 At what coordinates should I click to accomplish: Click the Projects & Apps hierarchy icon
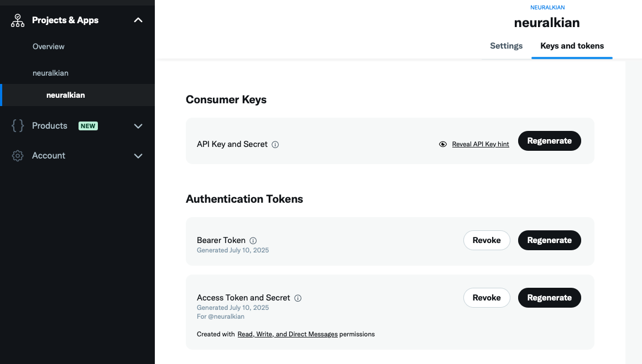18,20
